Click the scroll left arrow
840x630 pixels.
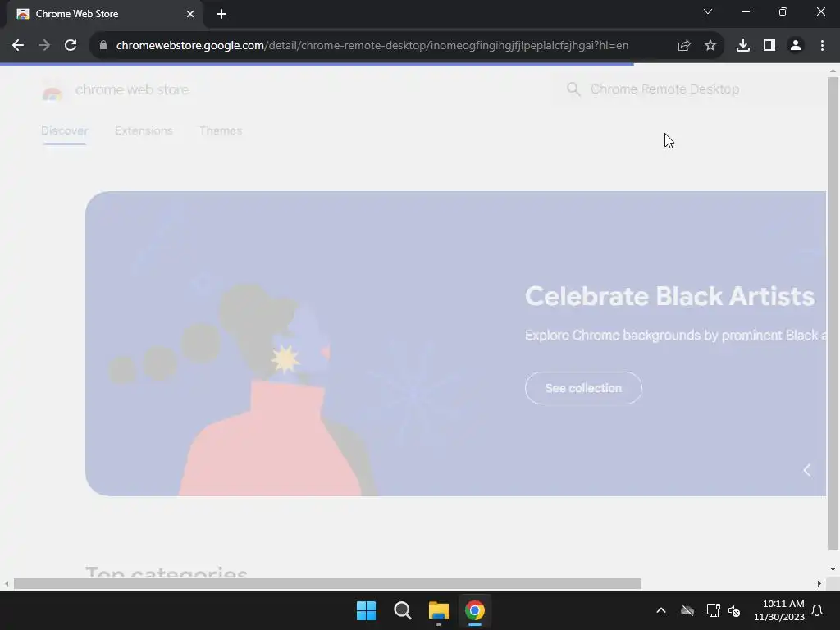[x=7, y=583]
